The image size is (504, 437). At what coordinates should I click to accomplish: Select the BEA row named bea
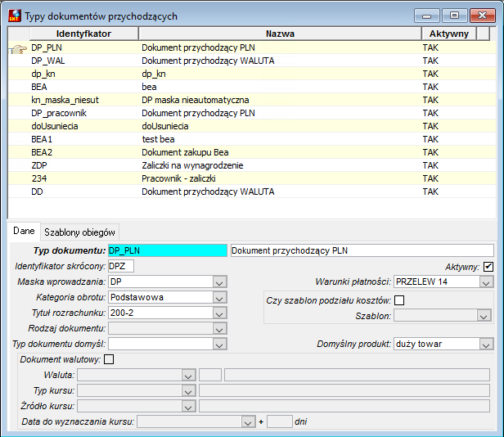tap(252, 87)
